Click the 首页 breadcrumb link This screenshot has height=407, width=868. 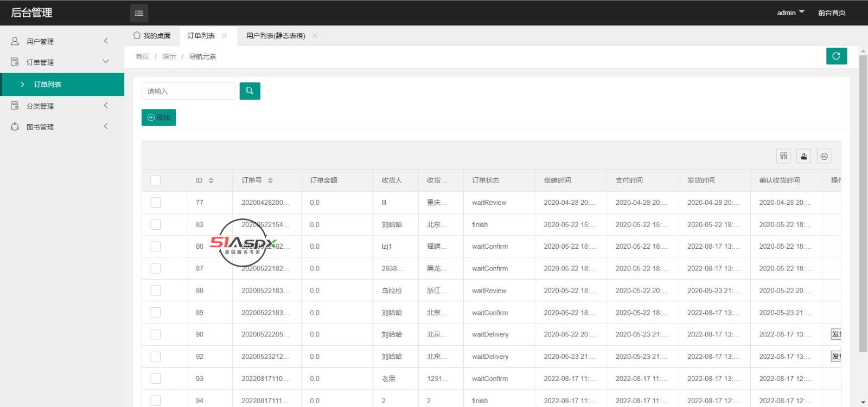[x=142, y=56]
